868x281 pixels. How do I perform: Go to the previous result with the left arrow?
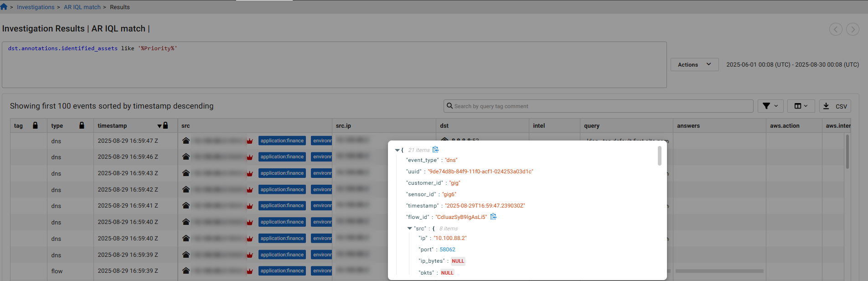[835, 29]
